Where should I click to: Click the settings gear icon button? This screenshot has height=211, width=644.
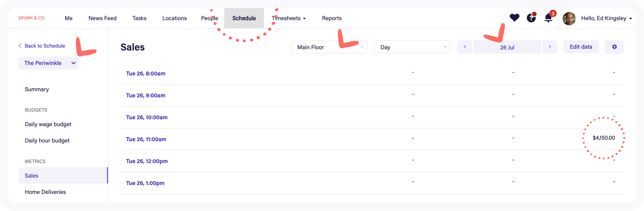(614, 47)
